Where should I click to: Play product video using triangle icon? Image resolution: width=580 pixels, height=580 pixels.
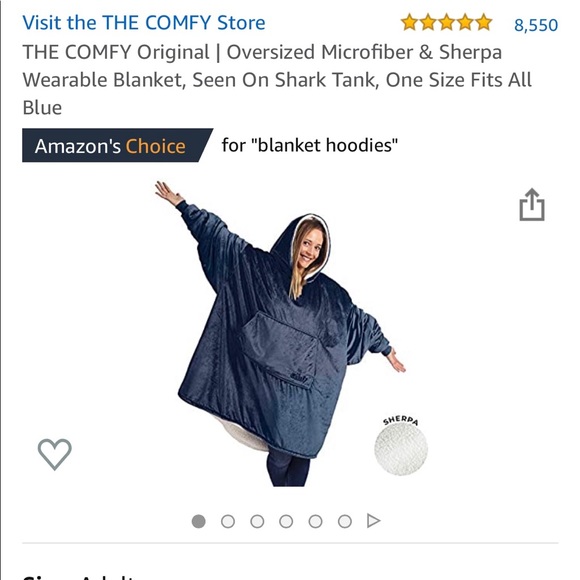click(374, 521)
